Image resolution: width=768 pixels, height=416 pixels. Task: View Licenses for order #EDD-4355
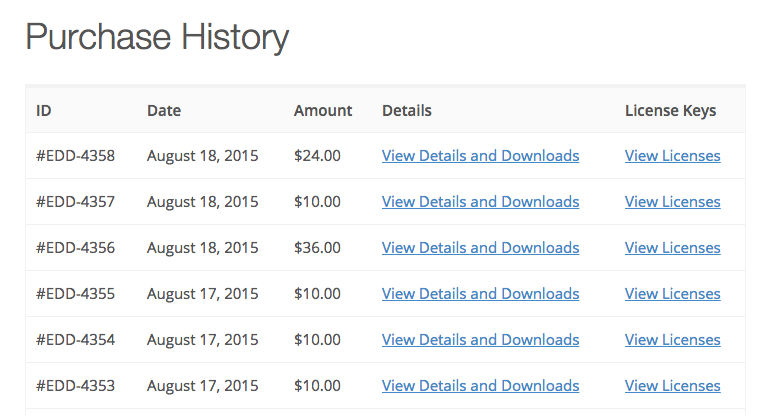pyautogui.click(x=672, y=294)
